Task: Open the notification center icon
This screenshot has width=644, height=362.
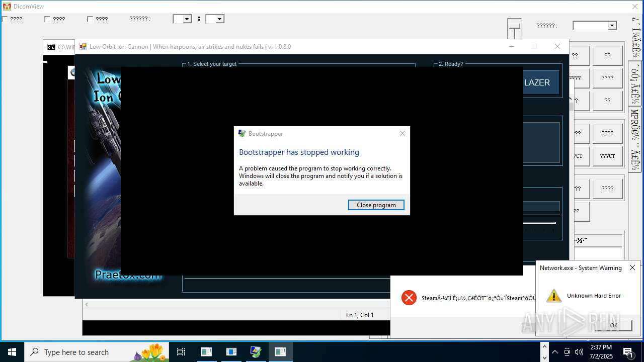Action: (628, 352)
